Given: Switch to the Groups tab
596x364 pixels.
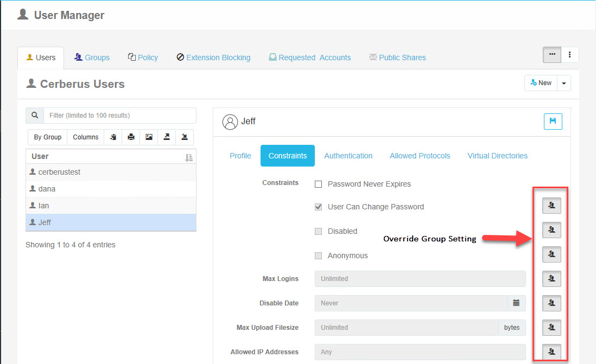Looking at the screenshot, I should tap(92, 58).
